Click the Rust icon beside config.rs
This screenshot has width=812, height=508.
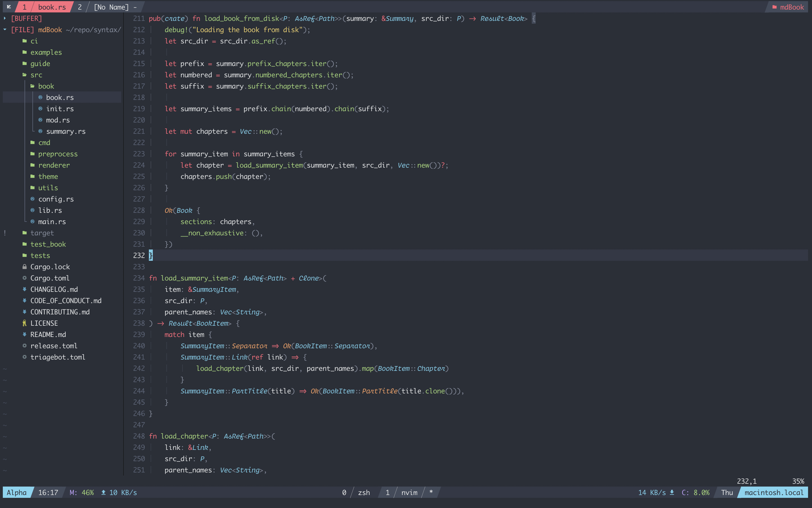[x=32, y=199]
